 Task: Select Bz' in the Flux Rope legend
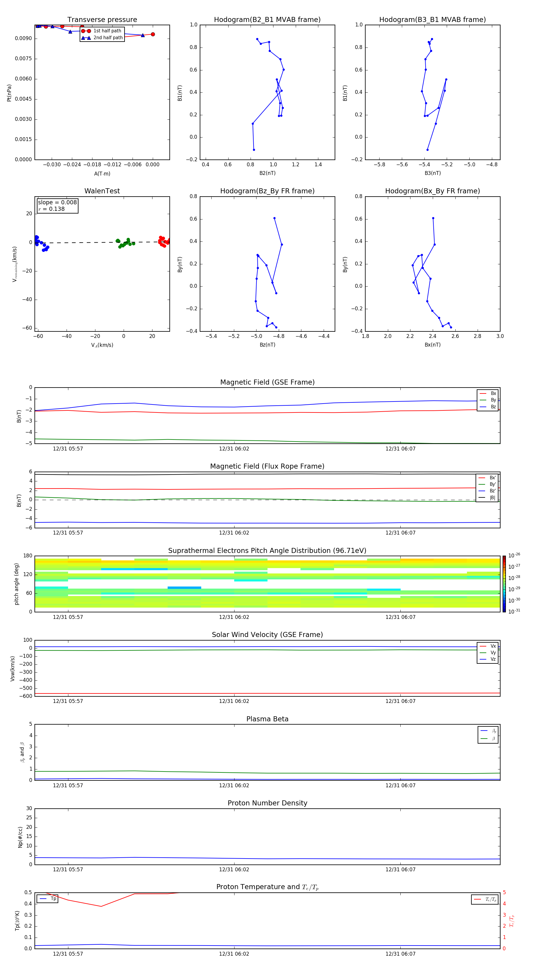pos(487,491)
